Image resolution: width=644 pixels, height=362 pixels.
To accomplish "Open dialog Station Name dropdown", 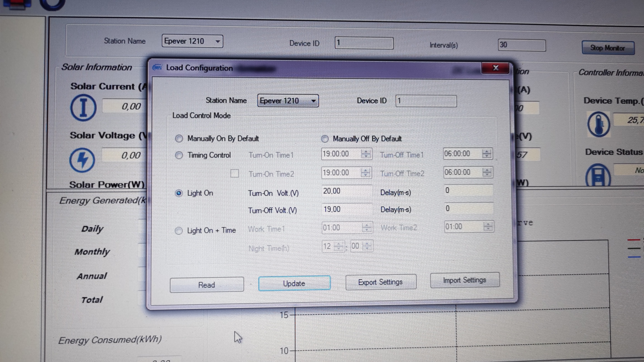I will click(313, 101).
